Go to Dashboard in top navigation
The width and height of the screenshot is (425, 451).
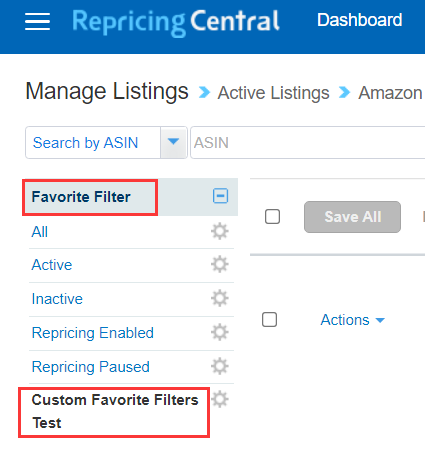[359, 20]
